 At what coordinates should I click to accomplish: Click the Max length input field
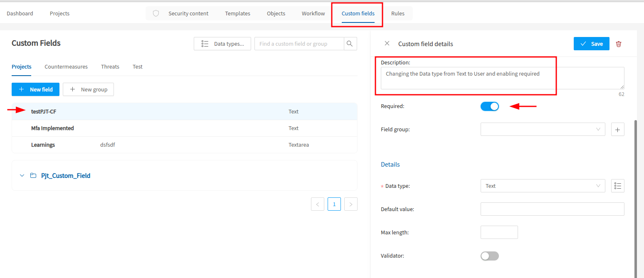(499, 232)
